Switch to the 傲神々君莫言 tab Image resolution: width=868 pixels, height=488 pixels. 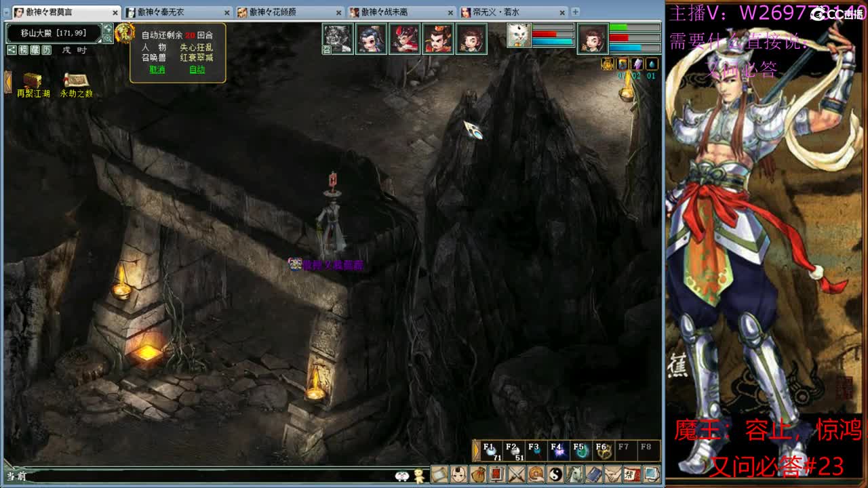66,12
